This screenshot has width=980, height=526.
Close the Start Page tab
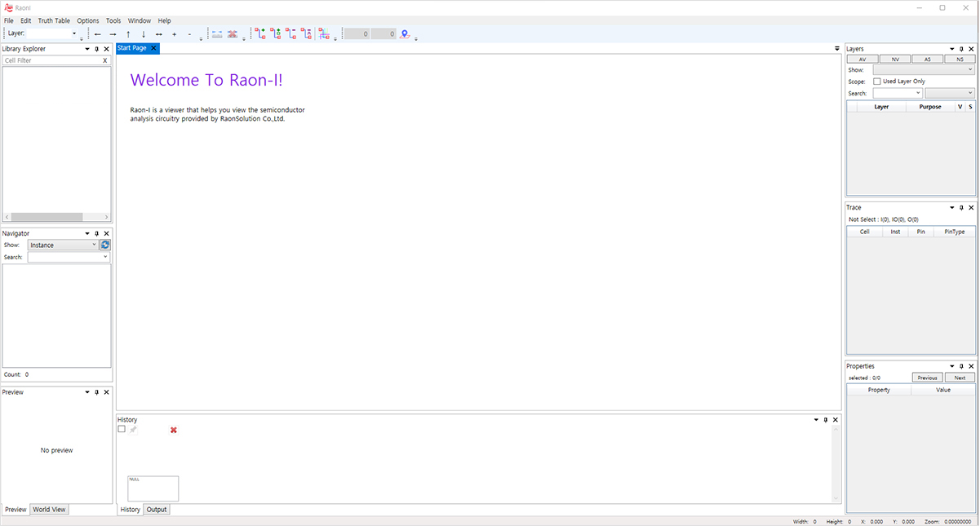(x=153, y=48)
